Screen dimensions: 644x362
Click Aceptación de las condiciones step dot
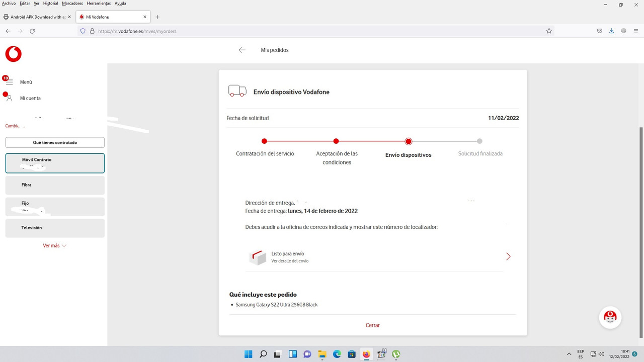[x=336, y=141]
